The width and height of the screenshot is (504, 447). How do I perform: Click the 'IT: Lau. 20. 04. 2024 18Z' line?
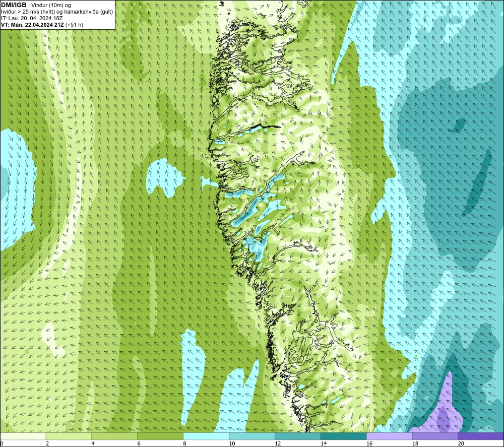(x=32, y=18)
